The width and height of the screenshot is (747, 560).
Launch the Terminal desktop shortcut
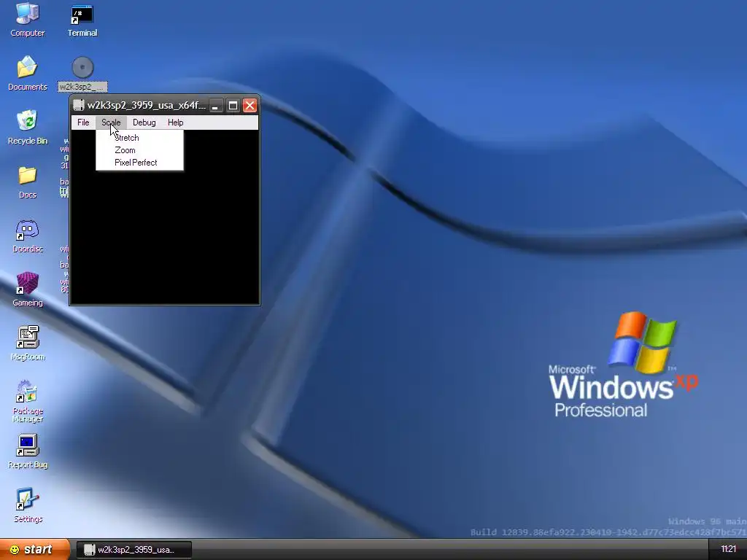[x=82, y=20]
